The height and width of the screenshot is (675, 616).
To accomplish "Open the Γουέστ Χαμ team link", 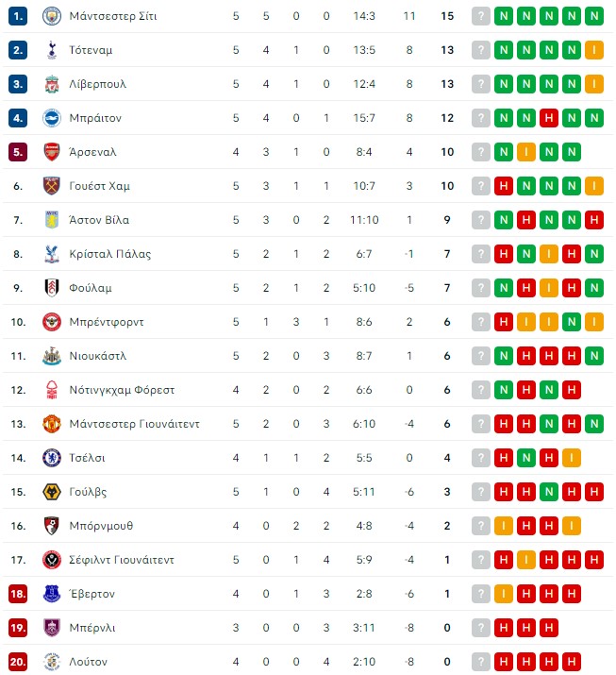I will [99, 186].
